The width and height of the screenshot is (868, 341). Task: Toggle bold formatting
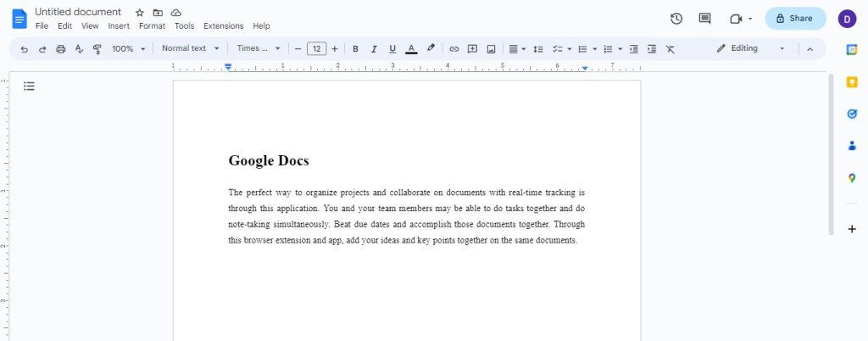pos(355,49)
